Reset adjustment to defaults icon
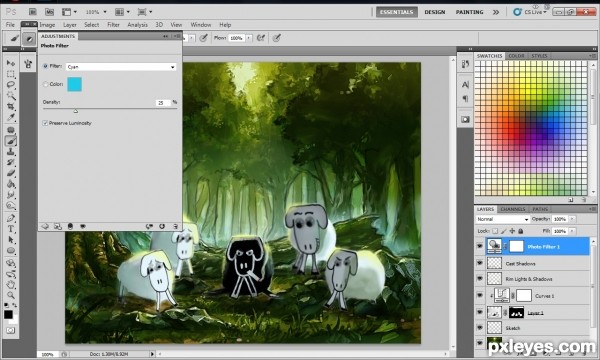 (x=162, y=226)
